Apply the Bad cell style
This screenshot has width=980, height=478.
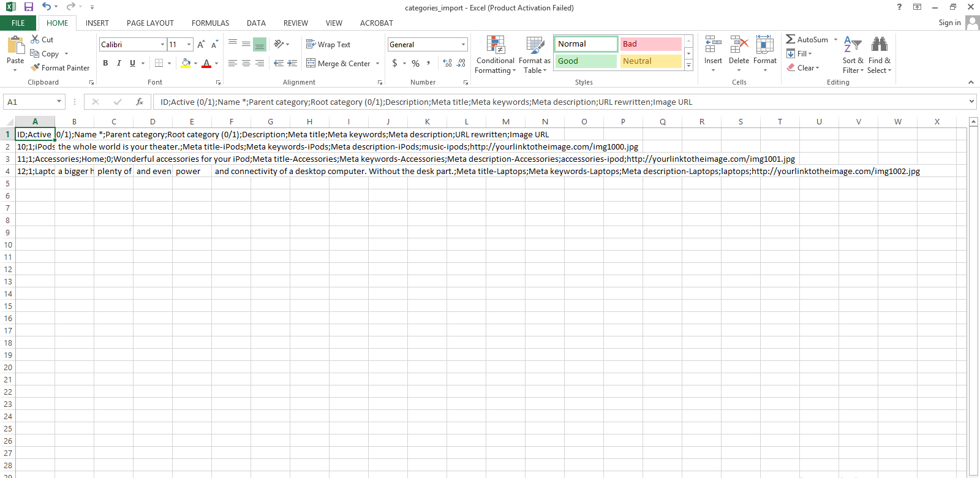coord(650,44)
